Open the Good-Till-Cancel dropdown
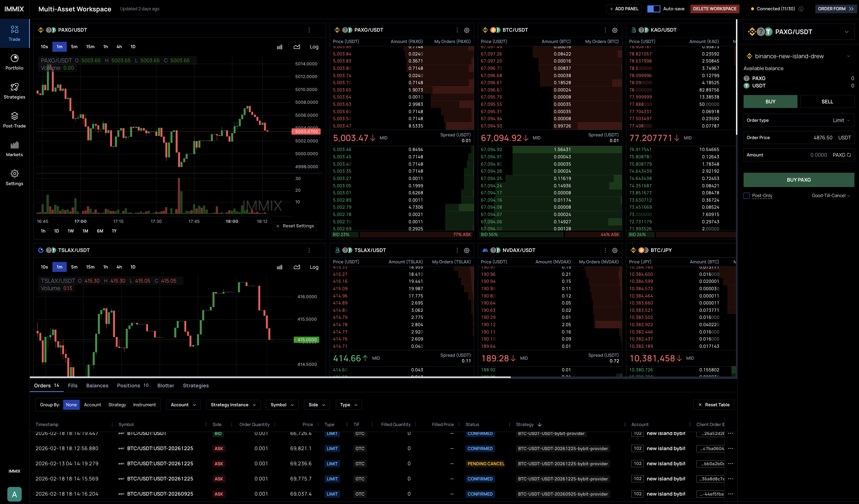859x504 pixels. click(830, 196)
